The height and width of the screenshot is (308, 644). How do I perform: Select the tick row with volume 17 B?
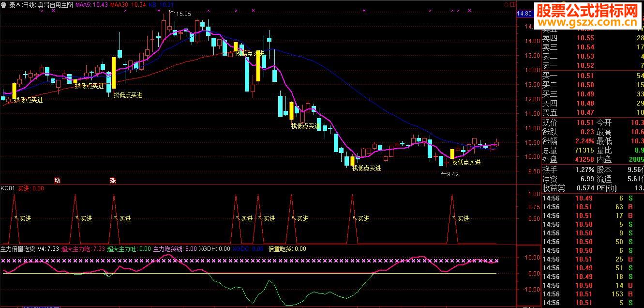pos(592,216)
